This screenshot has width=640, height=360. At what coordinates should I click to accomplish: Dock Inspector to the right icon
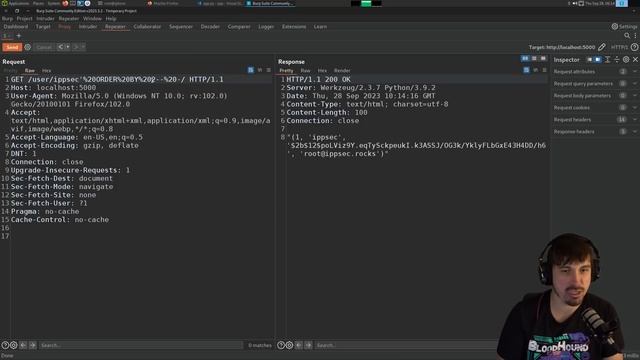pos(598,60)
